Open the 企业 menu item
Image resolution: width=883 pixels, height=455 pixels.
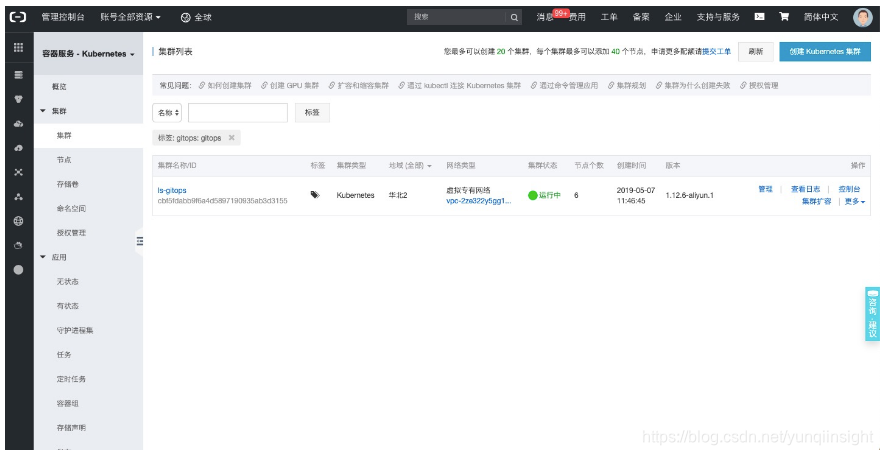(673, 17)
